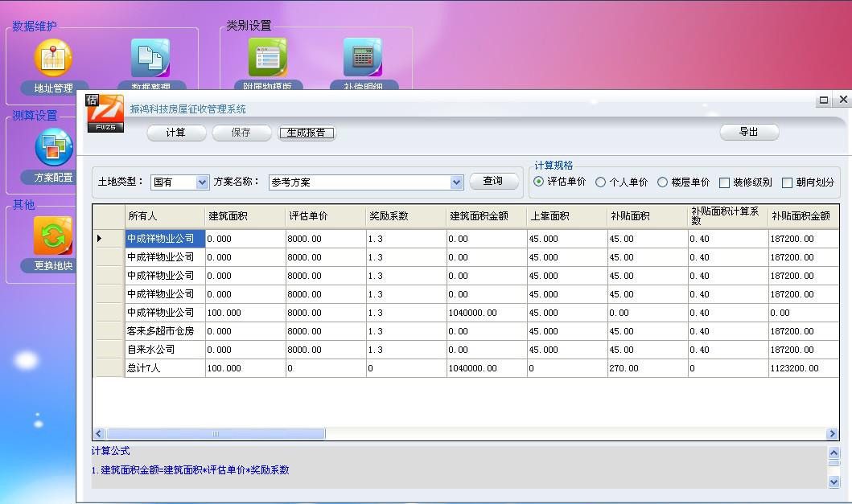Click the 数据整理 documents icon
Screen dimensions: 852x504
coord(150,58)
